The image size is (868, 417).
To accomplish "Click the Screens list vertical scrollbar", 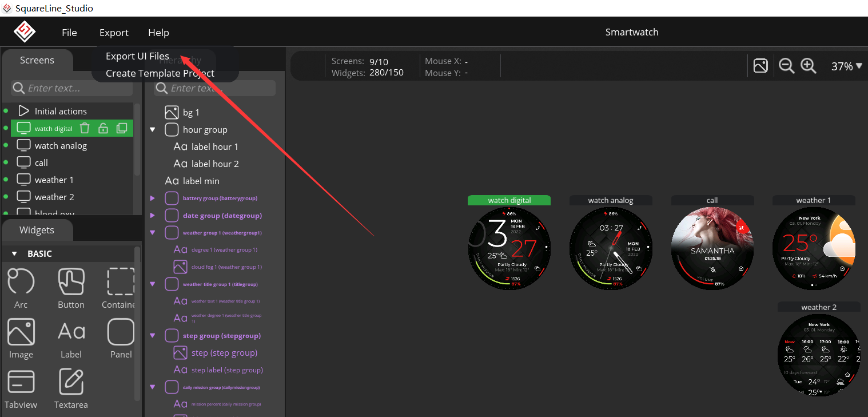I will point(137,140).
